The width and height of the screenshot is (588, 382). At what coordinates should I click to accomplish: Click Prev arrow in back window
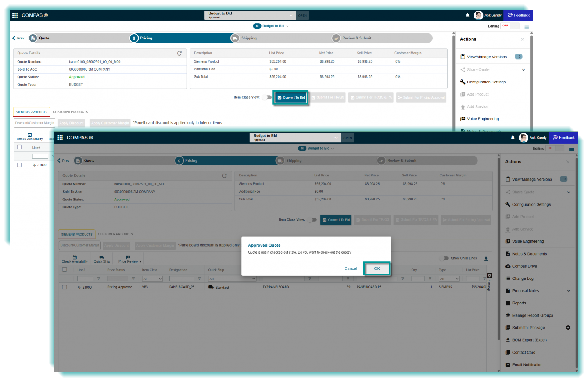coord(18,38)
